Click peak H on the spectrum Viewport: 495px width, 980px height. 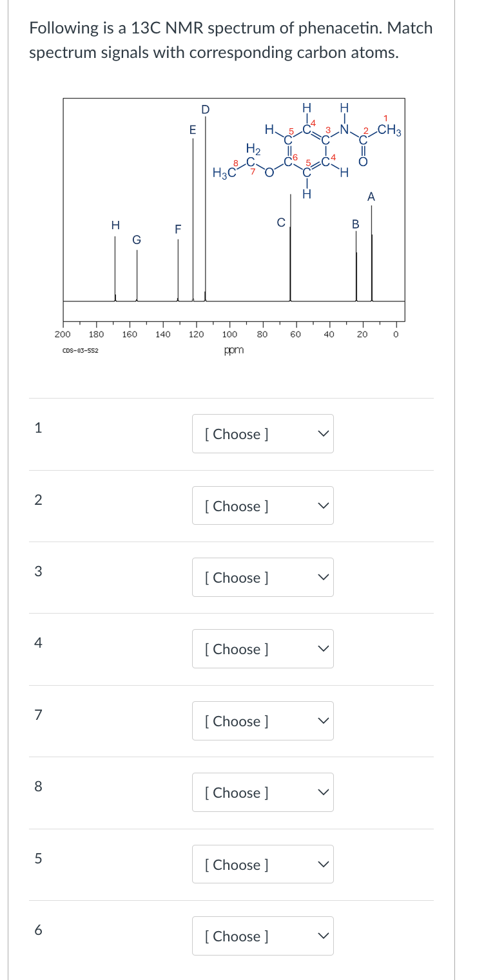pyautogui.click(x=116, y=270)
